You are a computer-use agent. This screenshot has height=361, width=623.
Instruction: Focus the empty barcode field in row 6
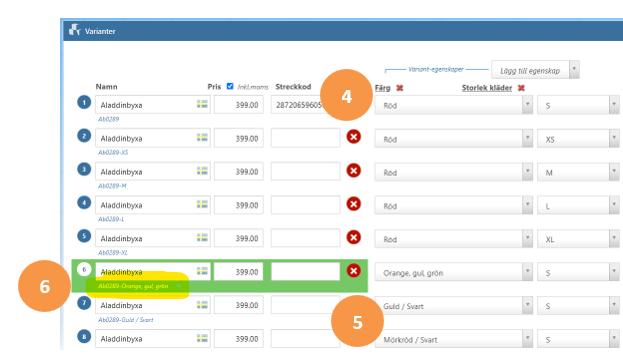pos(305,272)
